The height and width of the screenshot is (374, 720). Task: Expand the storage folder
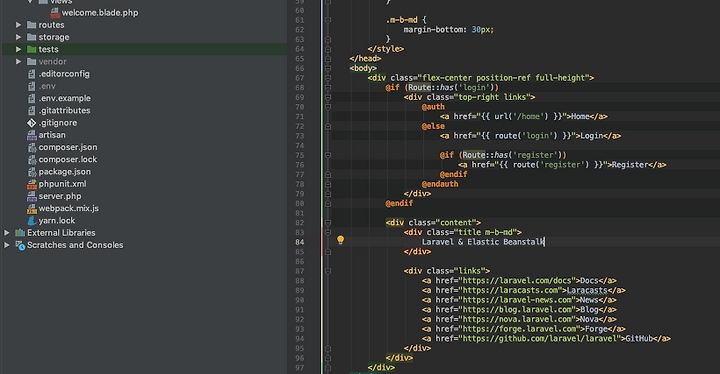(x=18, y=37)
